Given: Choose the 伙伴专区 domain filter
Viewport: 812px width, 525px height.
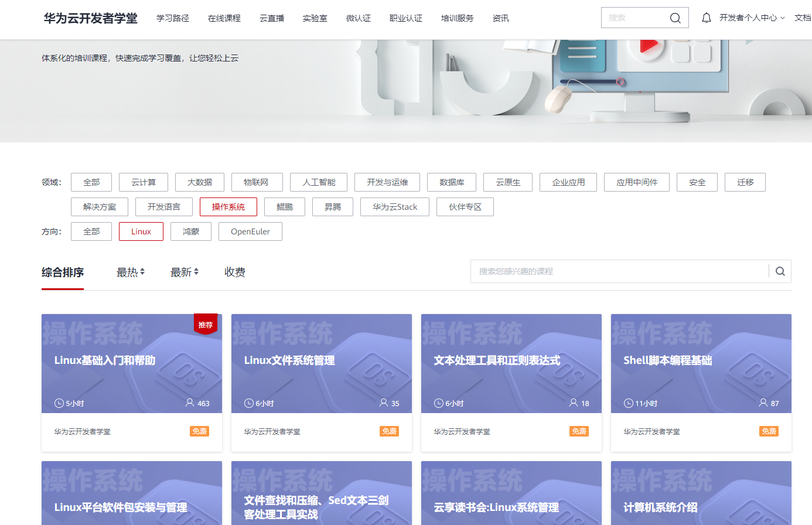Looking at the screenshot, I should click(x=465, y=207).
